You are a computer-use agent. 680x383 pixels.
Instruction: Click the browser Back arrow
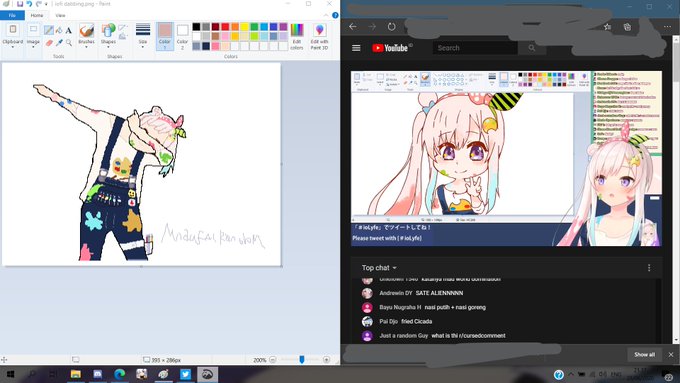coord(353,26)
